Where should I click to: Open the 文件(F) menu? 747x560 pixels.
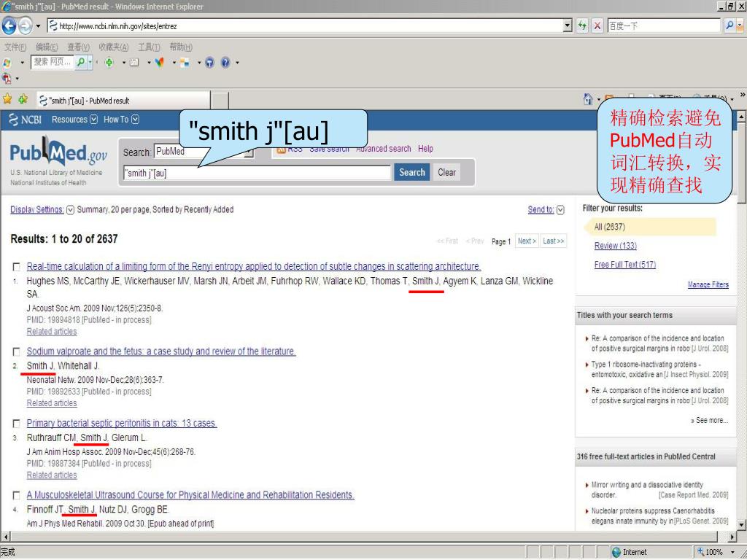click(x=15, y=47)
